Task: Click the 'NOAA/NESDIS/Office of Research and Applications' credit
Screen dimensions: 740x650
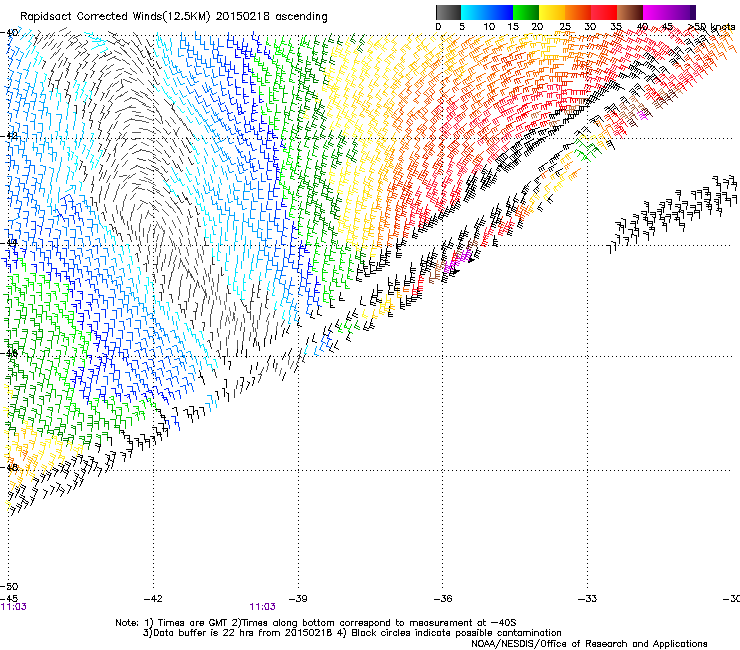Action: pos(589,644)
